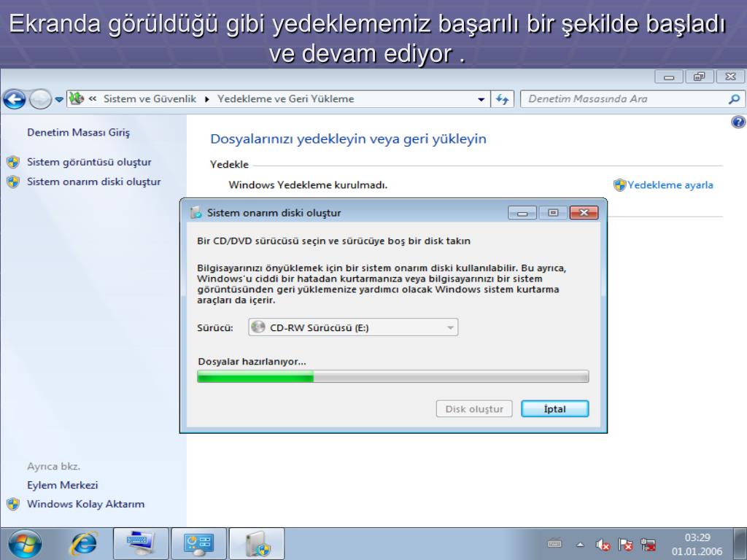Click the network tray icon
This screenshot has height=560, width=747.
(x=648, y=544)
